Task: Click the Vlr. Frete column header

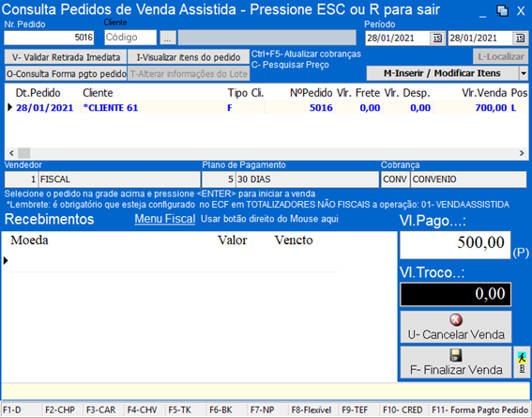Action: coord(358,93)
